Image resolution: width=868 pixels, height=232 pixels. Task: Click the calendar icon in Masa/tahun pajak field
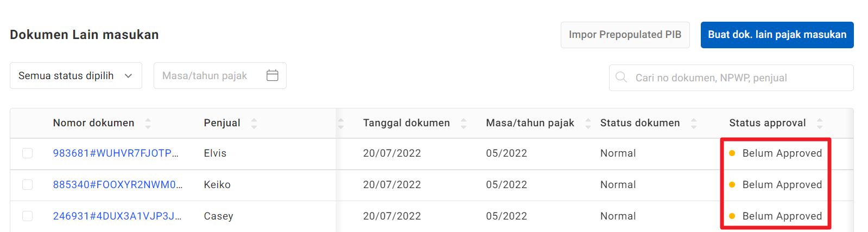273,75
